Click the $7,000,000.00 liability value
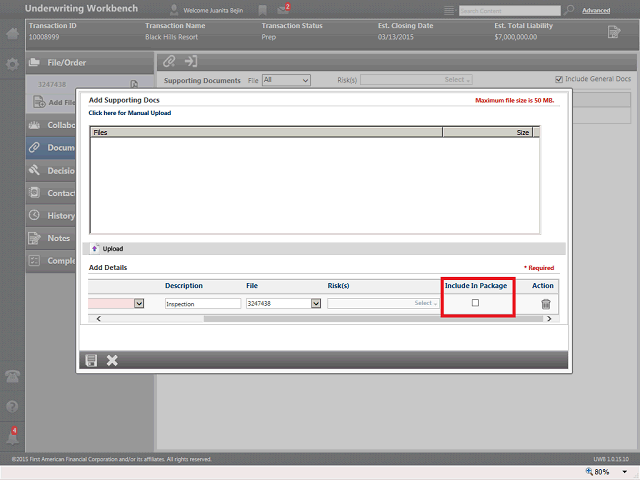 coord(516,37)
